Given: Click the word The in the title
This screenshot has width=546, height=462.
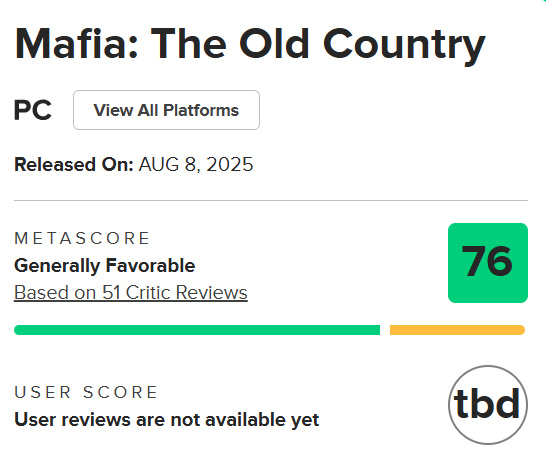Looking at the screenshot, I should coord(189,44).
